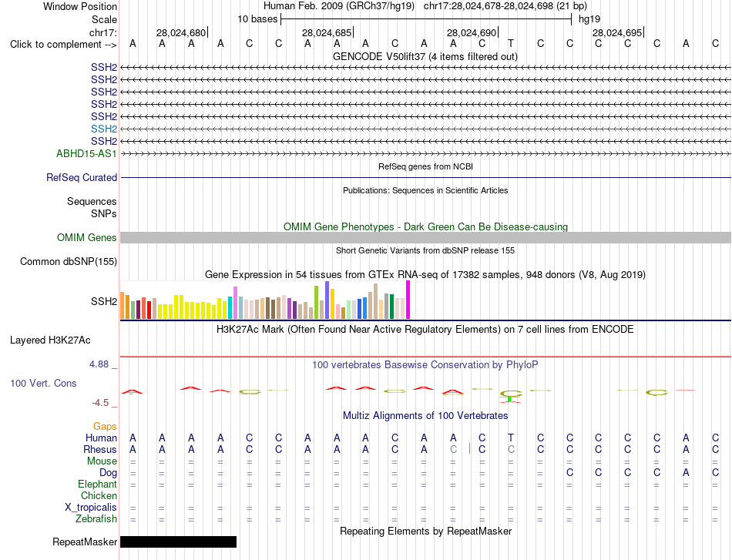
Task: Click the black RepeatMasker repeat element bar
Action: tap(178, 542)
